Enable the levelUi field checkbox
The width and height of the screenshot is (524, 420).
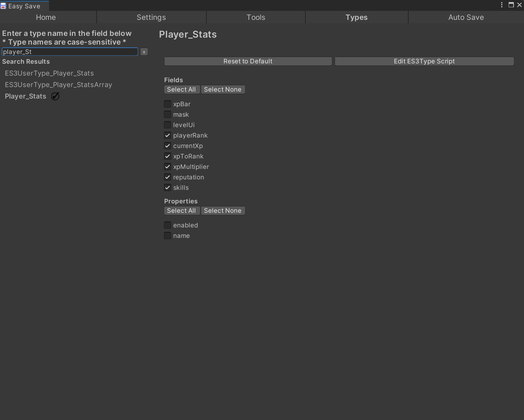coord(167,125)
